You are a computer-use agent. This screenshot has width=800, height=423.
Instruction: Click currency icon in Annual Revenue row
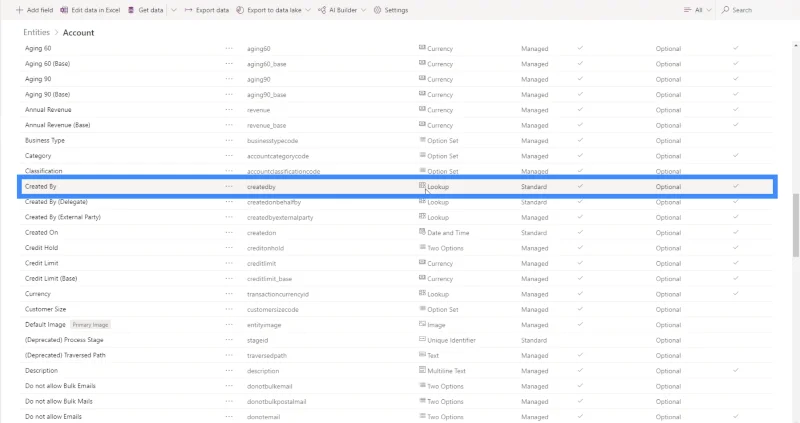click(x=422, y=109)
